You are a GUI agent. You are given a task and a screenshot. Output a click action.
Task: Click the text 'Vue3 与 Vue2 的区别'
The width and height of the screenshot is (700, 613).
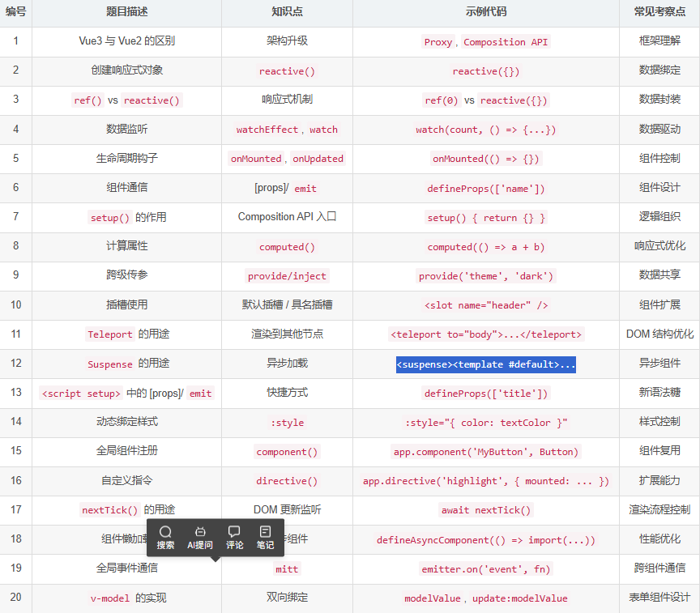click(x=126, y=41)
